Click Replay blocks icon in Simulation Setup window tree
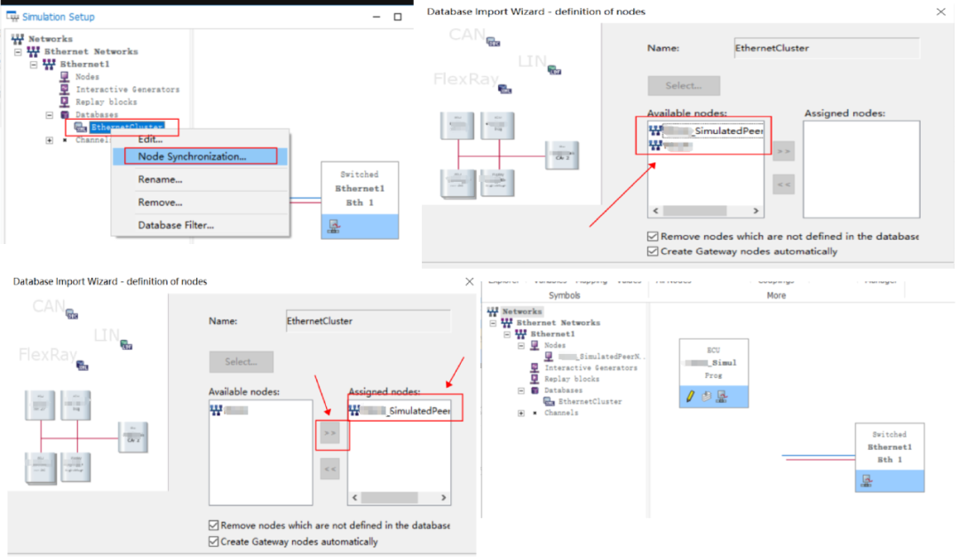The height and width of the screenshot is (560, 959). click(64, 102)
